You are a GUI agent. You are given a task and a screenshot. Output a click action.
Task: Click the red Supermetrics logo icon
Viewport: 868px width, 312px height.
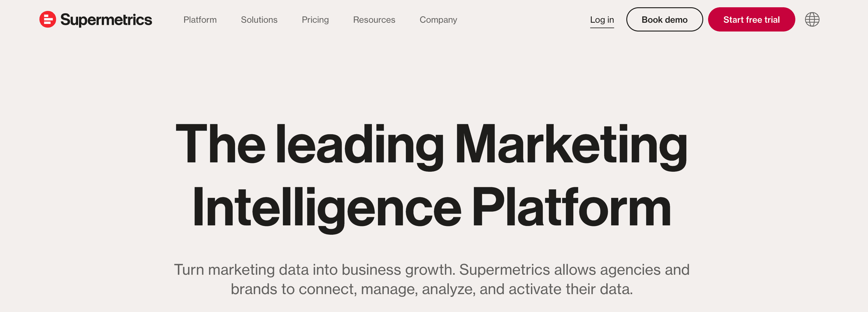[48, 20]
